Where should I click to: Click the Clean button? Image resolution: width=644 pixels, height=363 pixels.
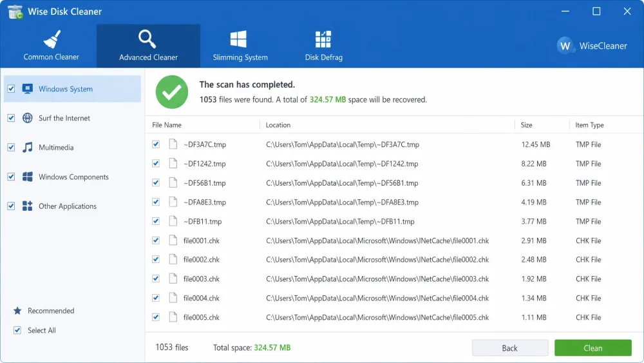pos(592,348)
